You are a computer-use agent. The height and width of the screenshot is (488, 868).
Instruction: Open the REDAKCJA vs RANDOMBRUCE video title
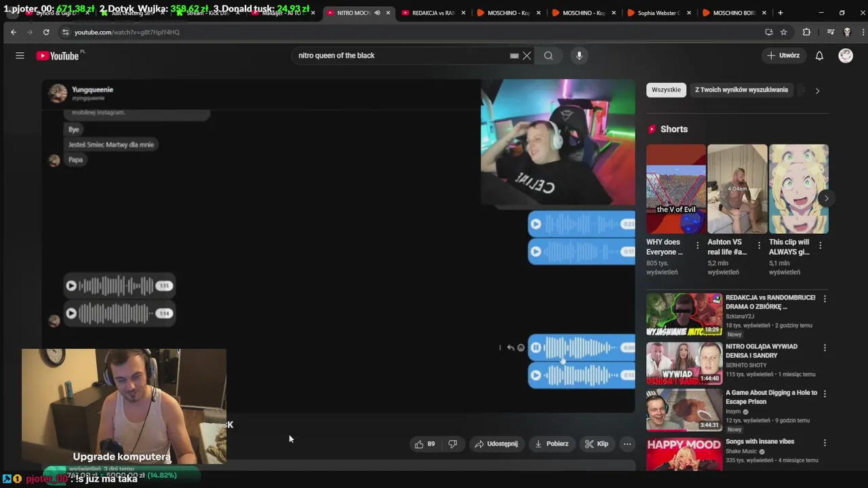pyautogui.click(x=770, y=302)
